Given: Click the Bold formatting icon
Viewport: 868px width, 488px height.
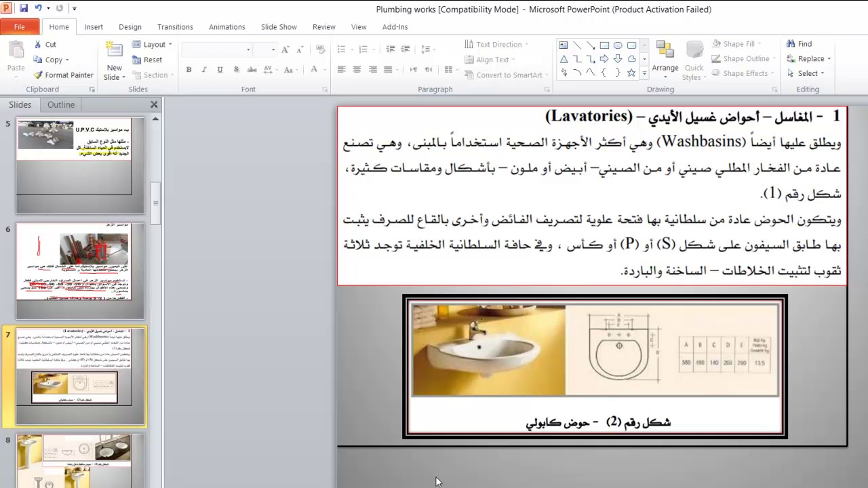Looking at the screenshot, I should pyautogui.click(x=189, y=70).
